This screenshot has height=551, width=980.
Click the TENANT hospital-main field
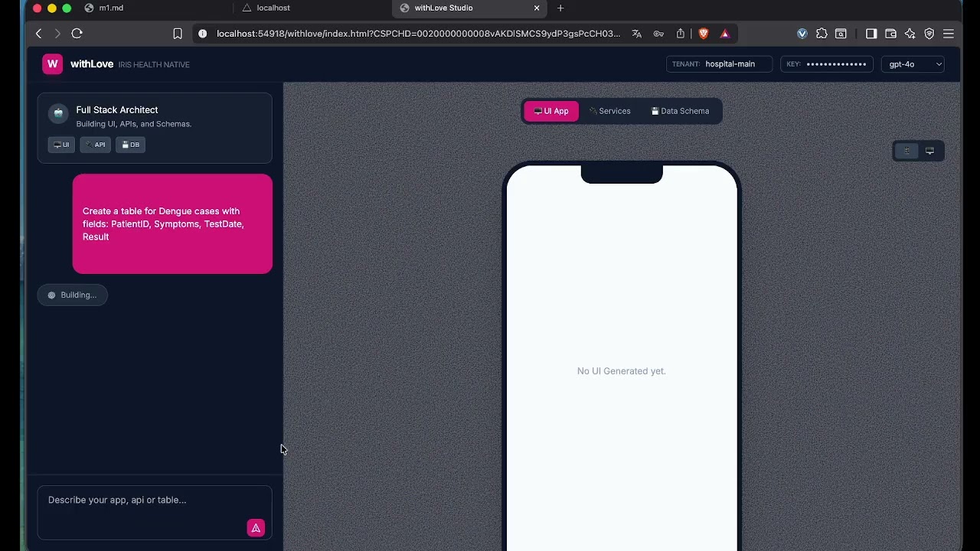[719, 64]
